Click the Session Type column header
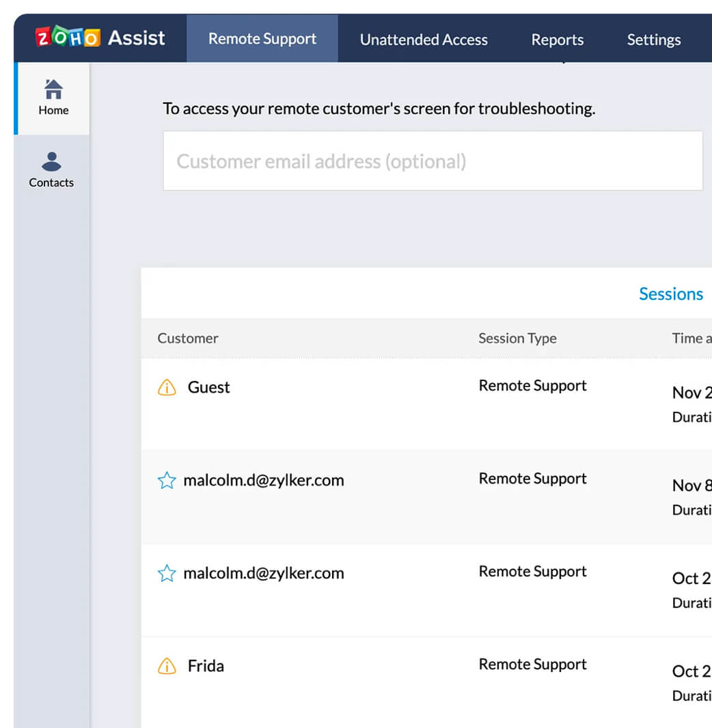 (x=517, y=338)
